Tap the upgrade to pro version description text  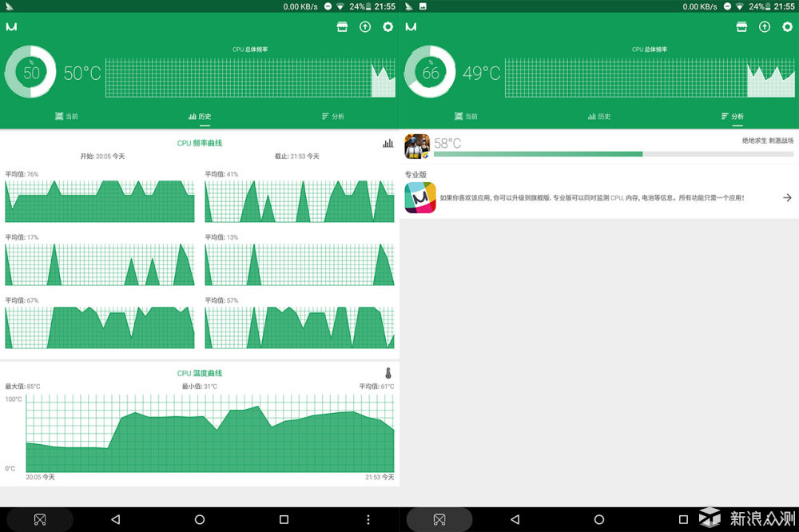[x=591, y=197]
